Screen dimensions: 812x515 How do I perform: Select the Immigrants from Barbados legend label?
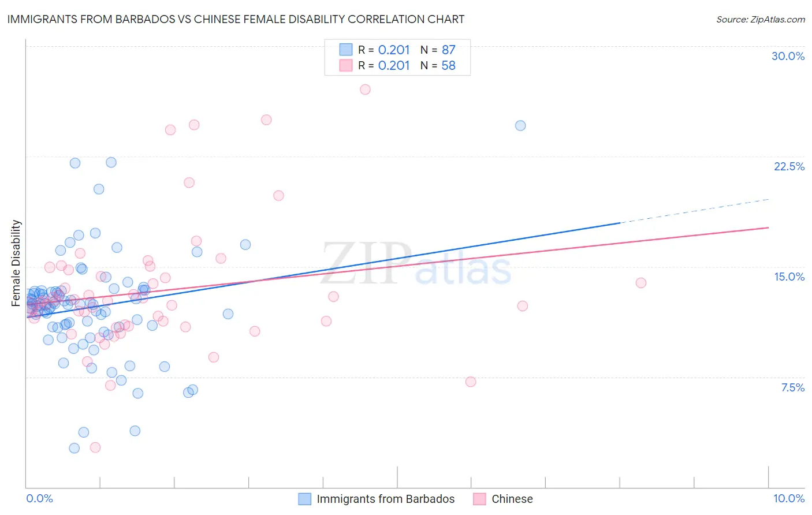pos(386,499)
